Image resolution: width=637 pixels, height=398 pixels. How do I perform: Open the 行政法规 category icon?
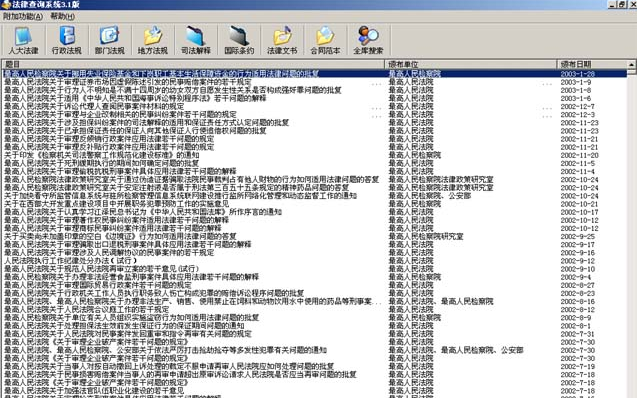(67, 40)
